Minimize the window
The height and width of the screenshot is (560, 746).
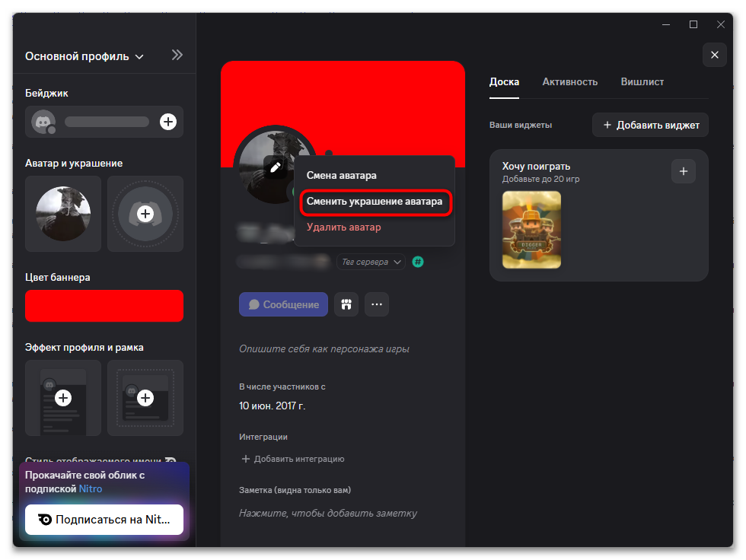pyautogui.click(x=666, y=24)
